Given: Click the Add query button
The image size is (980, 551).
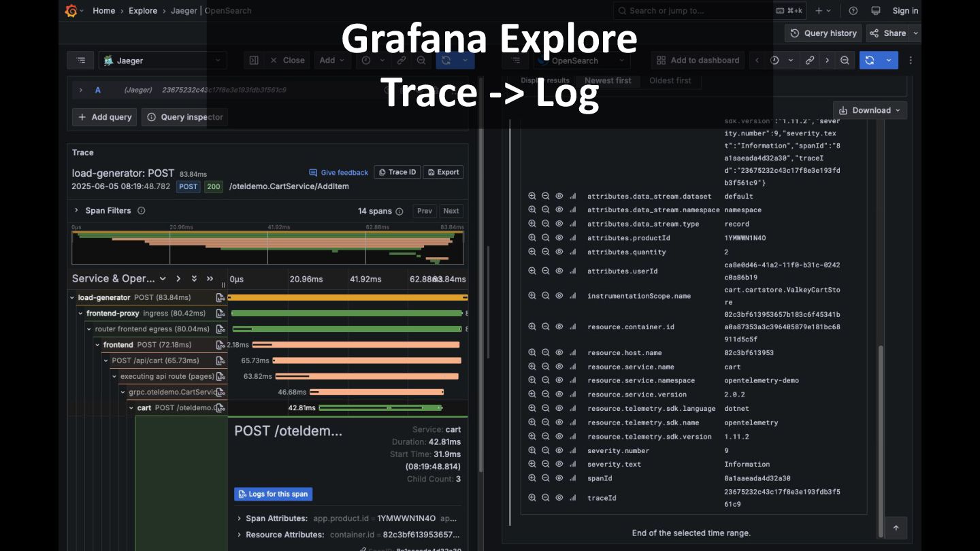Looking at the screenshot, I should coord(105,117).
